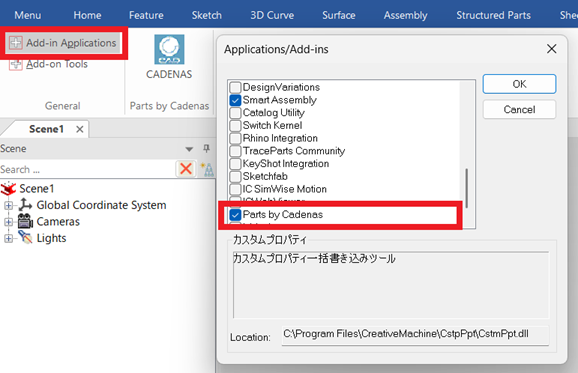Switch to the Sketch ribbon tab
This screenshot has height=373, width=578.
tap(207, 15)
